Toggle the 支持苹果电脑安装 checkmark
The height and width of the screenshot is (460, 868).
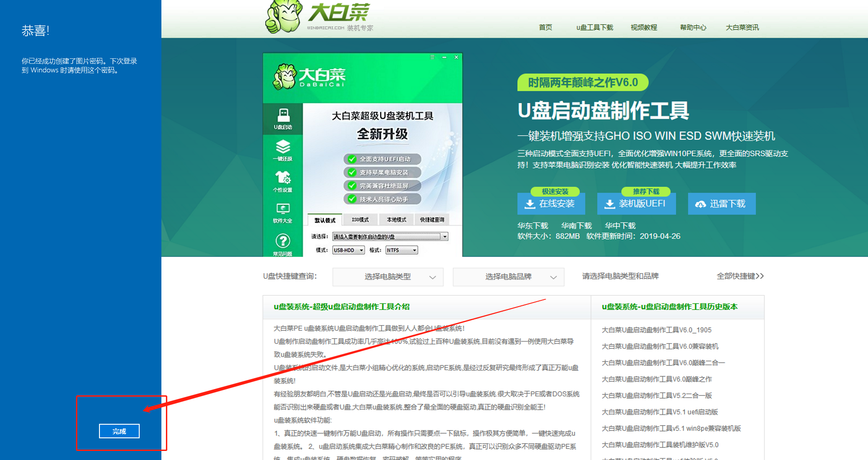click(352, 172)
